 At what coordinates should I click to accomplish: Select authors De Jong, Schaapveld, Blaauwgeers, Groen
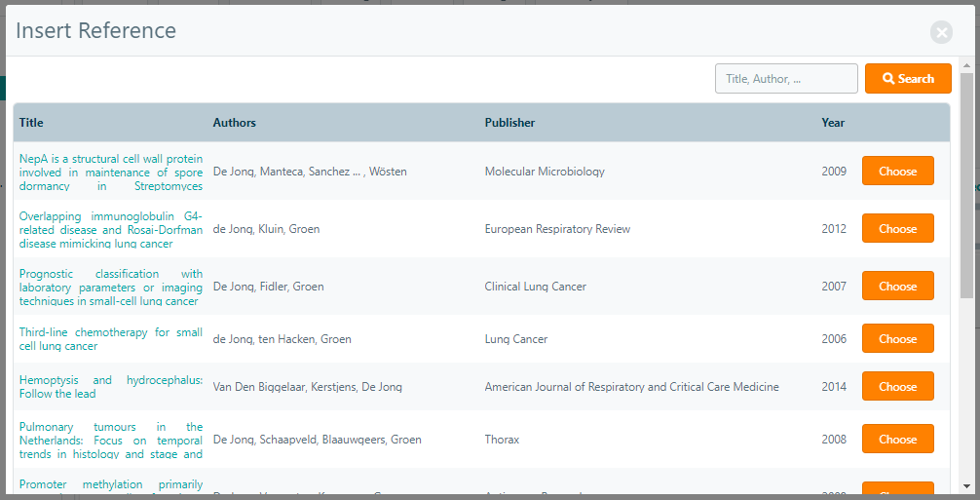tap(317, 440)
